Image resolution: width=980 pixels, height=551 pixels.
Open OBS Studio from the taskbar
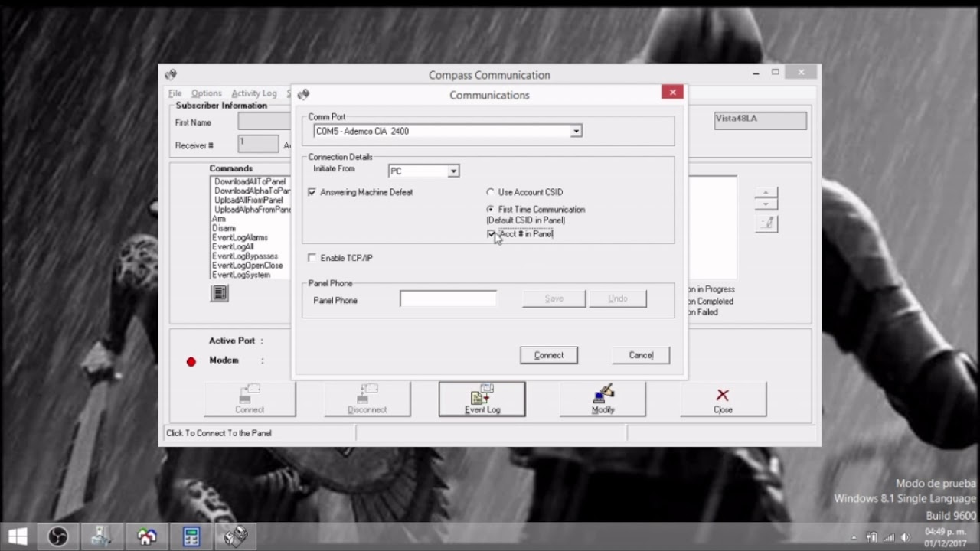click(58, 536)
